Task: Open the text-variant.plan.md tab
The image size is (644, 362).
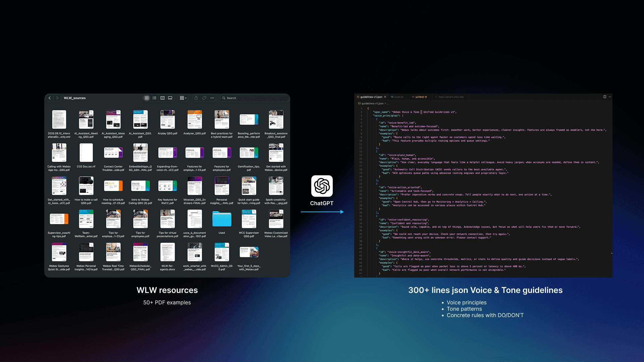Action: click(x=450, y=97)
